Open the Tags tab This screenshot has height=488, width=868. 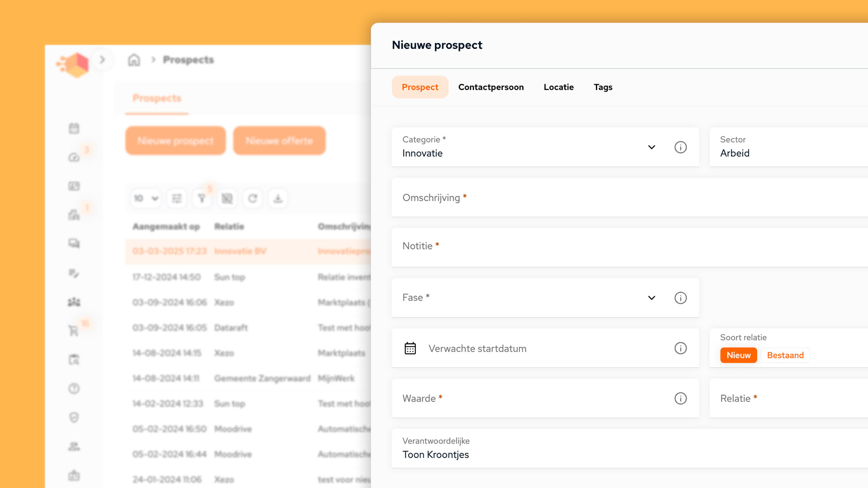click(603, 87)
